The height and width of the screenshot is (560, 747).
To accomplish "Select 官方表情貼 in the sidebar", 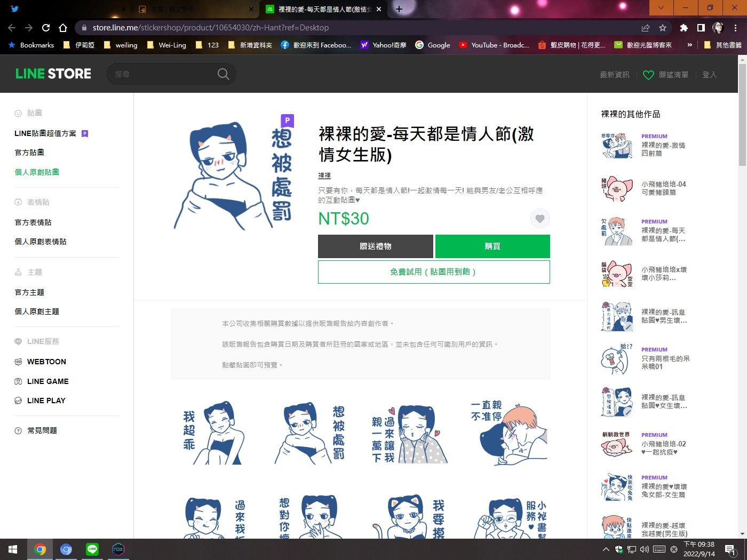I will pos(33,222).
